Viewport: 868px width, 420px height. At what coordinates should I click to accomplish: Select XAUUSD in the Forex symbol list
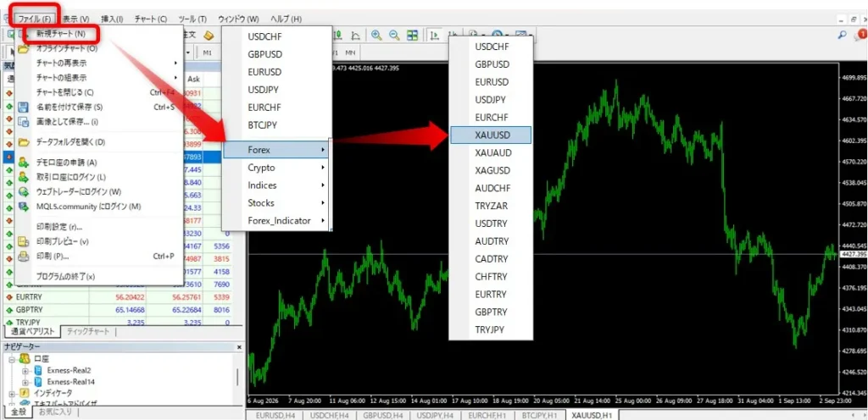tap(491, 135)
